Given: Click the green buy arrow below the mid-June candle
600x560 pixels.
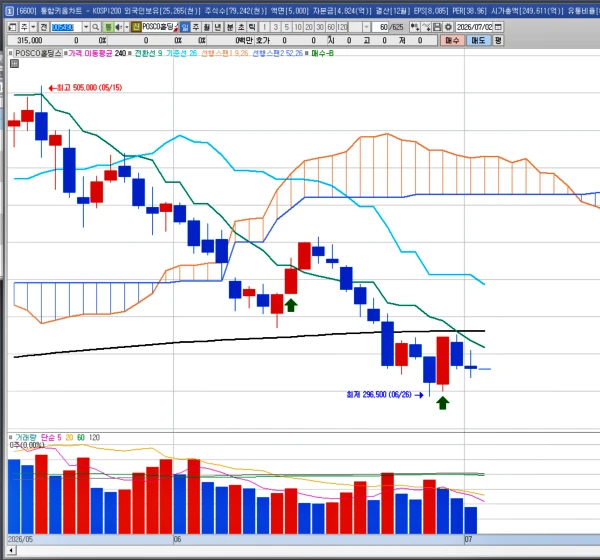Looking at the screenshot, I should 291,305.
